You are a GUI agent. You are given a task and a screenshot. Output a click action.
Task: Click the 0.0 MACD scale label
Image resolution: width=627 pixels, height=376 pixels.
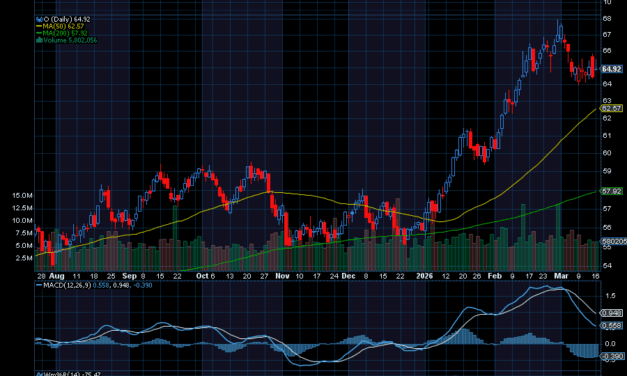point(610,344)
